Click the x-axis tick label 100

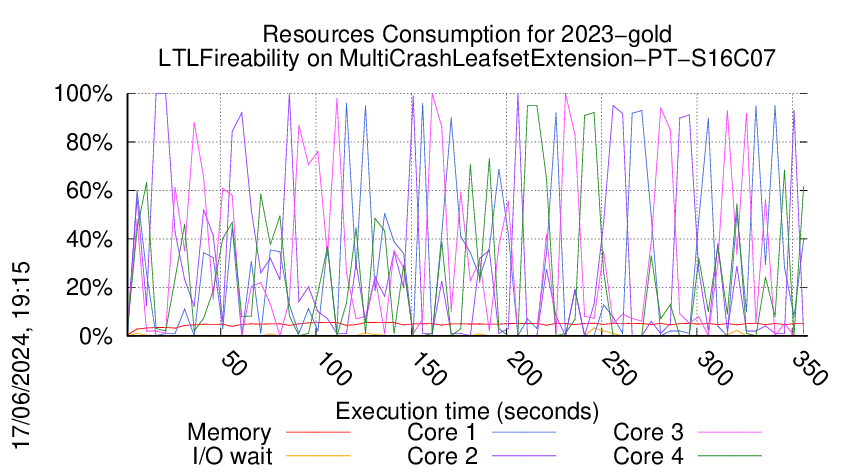pos(334,369)
